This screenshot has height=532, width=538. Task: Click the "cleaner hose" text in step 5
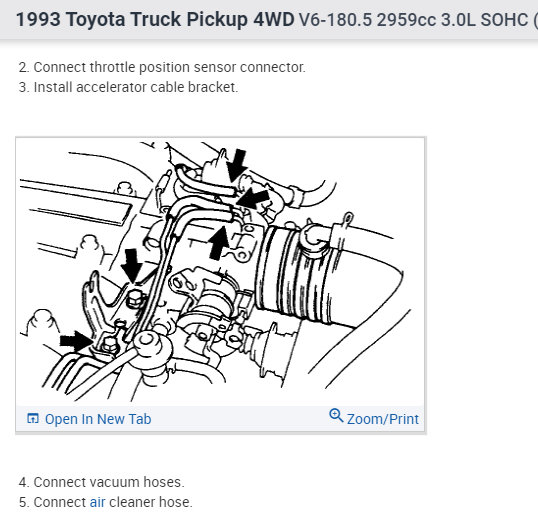tap(150, 502)
